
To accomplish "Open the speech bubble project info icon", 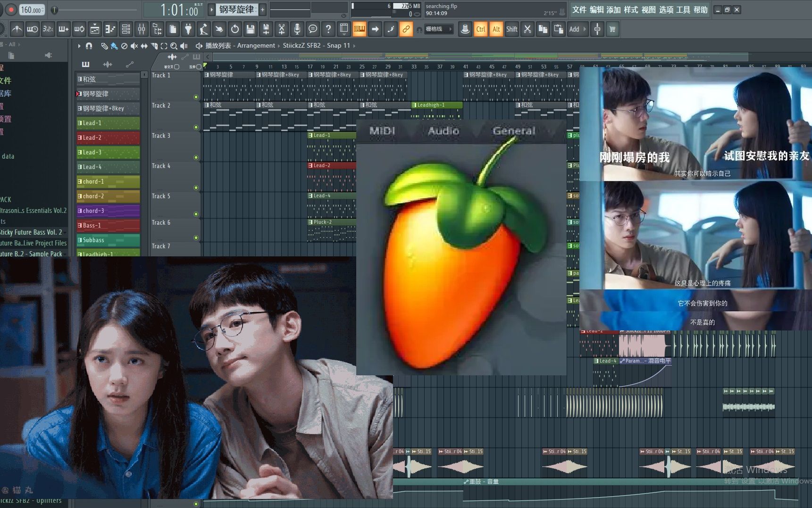I will coord(313,29).
